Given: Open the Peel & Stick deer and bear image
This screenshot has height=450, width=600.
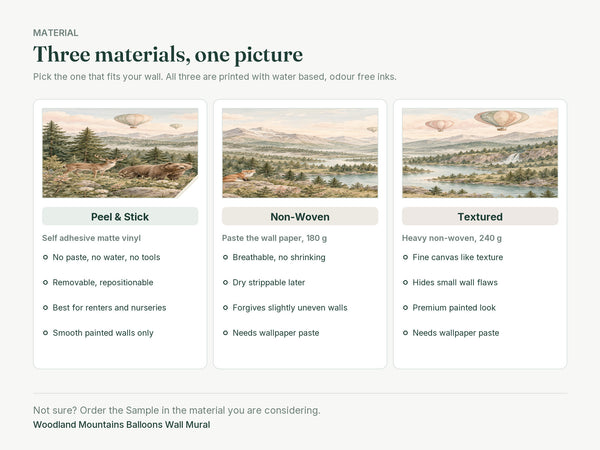Looking at the screenshot, I should pyautogui.click(x=120, y=153).
